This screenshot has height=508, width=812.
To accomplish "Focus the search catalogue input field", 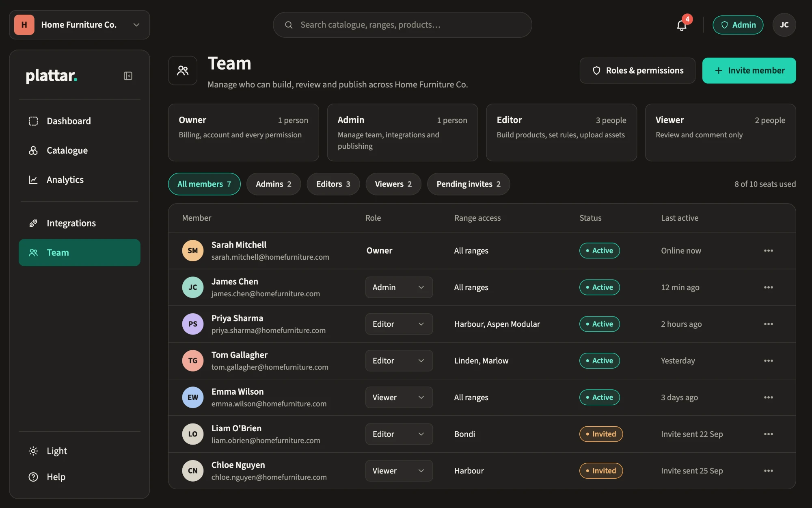I will pyautogui.click(x=402, y=25).
